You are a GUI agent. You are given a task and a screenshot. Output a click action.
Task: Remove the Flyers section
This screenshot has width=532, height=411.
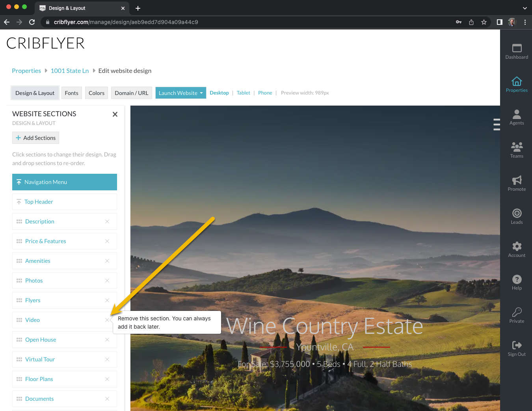pyautogui.click(x=107, y=300)
